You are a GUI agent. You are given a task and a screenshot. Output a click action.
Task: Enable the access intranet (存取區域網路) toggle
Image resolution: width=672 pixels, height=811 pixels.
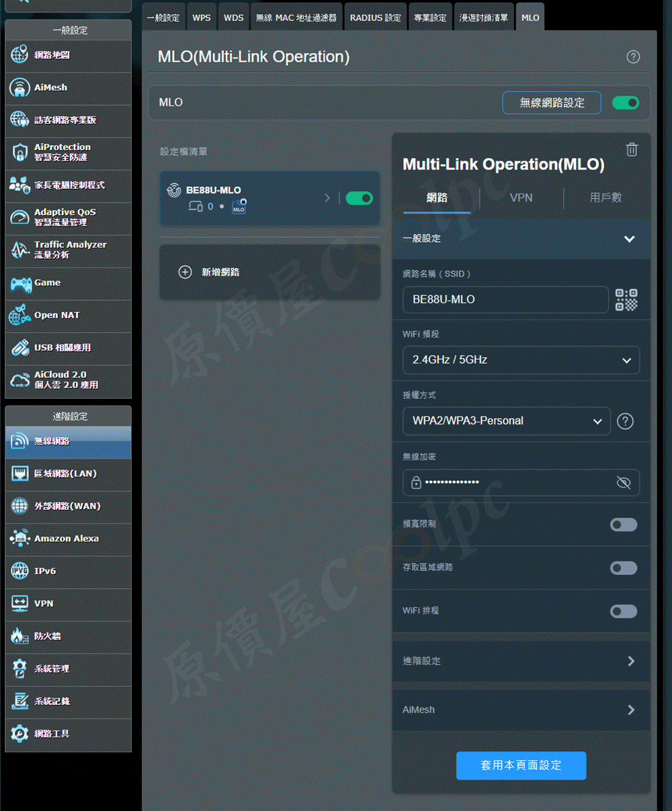click(x=624, y=568)
